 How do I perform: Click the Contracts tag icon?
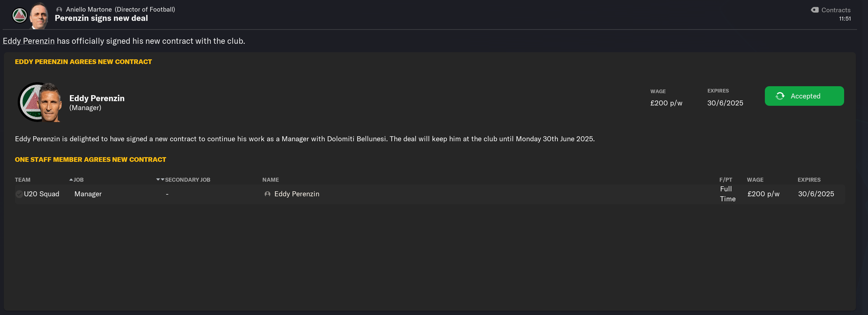pos(814,10)
